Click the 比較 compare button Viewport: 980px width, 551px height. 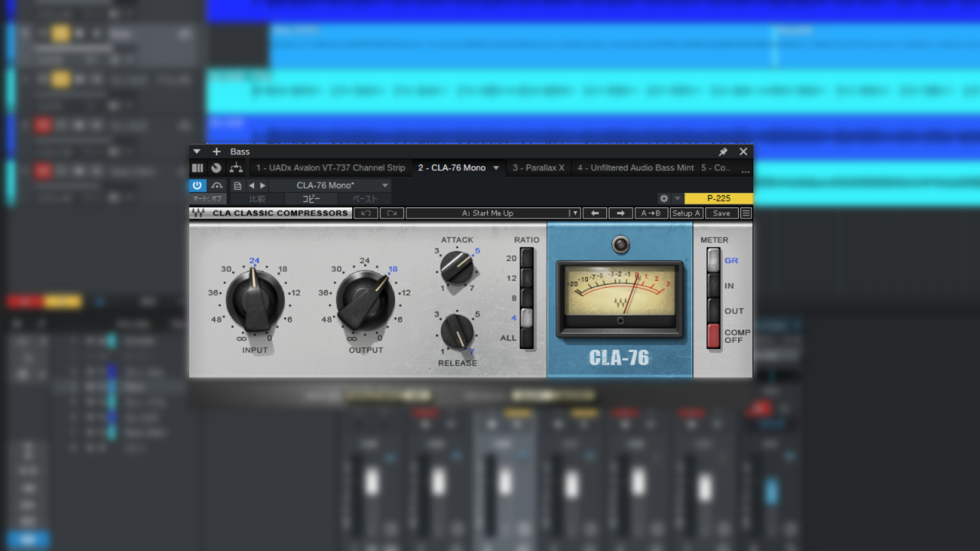(x=257, y=198)
